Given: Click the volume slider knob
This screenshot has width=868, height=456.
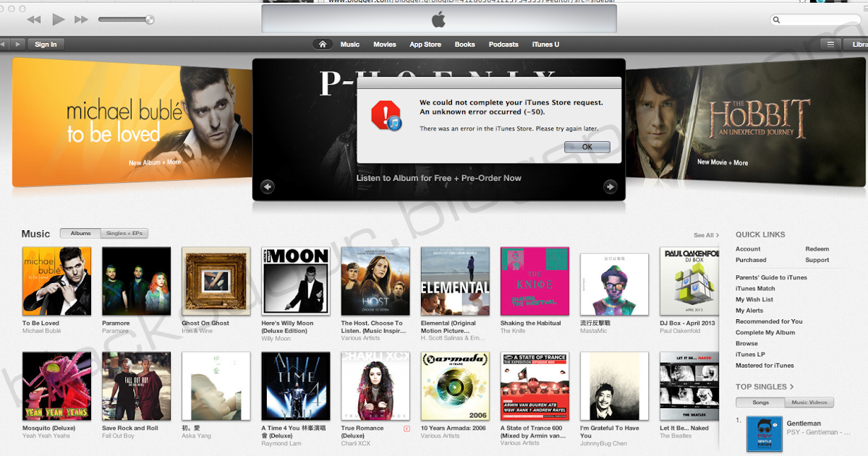Looking at the screenshot, I should pyautogui.click(x=150, y=20).
